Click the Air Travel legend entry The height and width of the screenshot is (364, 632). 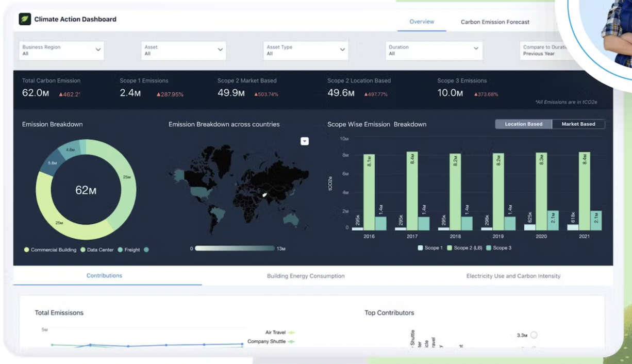[280, 333]
